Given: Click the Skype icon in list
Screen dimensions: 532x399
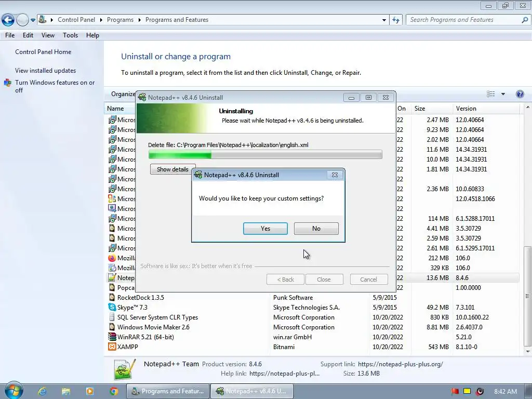Looking at the screenshot, I should point(112,307).
